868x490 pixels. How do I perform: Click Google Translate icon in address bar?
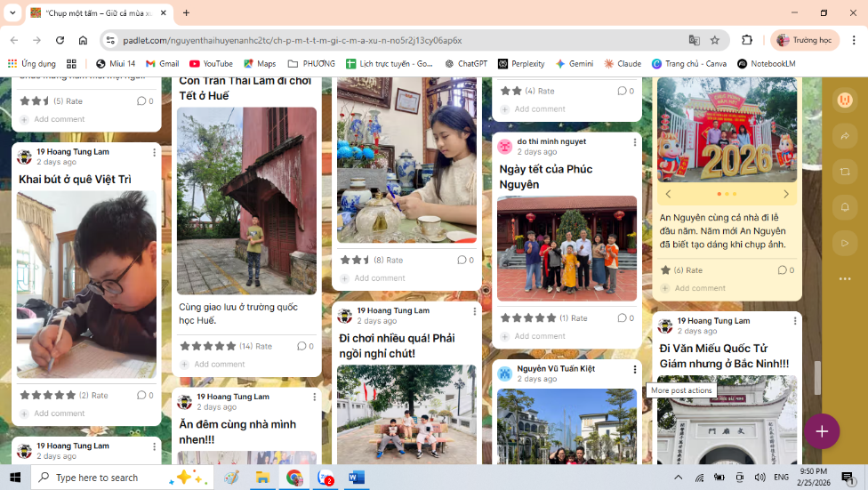pos(694,40)
